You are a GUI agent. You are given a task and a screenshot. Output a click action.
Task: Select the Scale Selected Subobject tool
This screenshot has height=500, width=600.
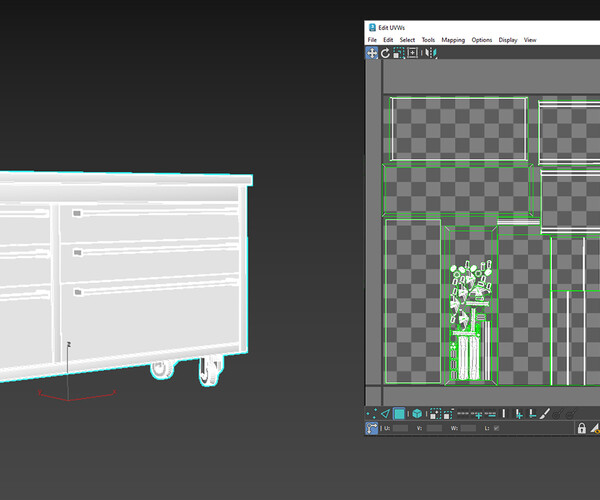[398, 53]
